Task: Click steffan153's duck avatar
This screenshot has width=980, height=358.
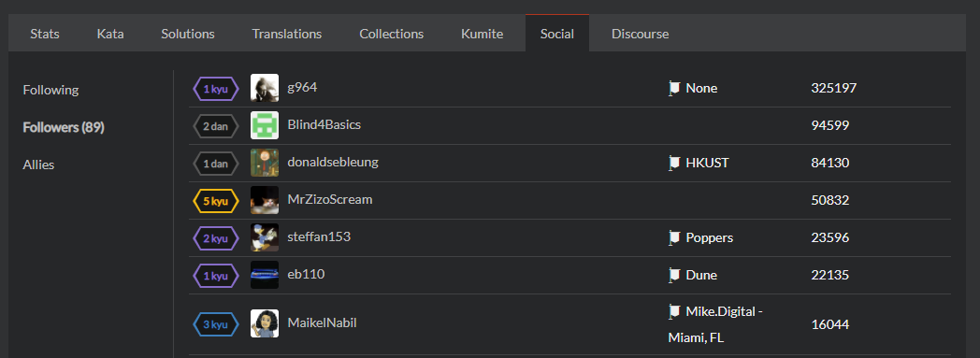Action: pyautogui.click(x=265, y=238)
